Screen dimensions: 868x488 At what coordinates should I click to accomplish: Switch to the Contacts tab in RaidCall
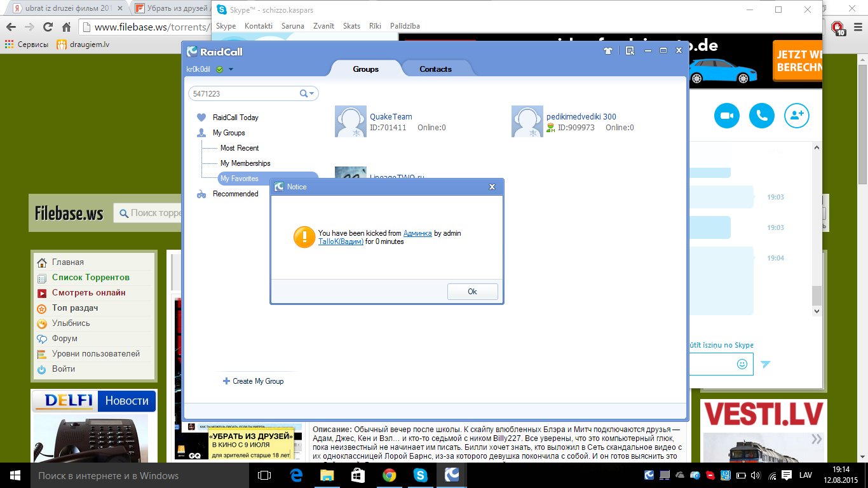click(x=435, y=69)
